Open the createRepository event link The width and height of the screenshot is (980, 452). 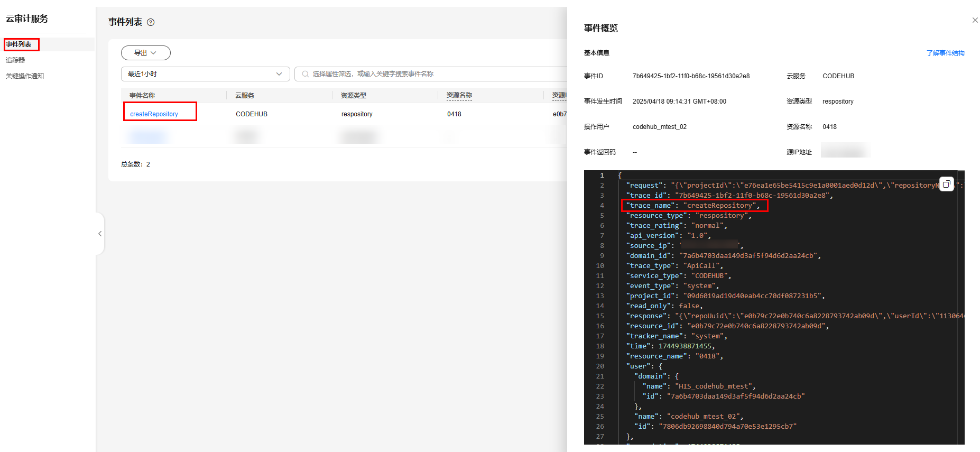[154, 114]
